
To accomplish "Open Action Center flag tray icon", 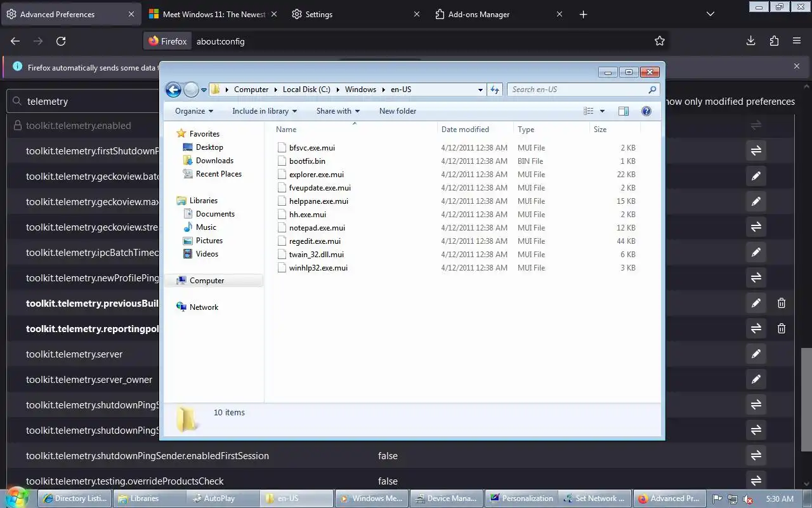I will [717, 499].
